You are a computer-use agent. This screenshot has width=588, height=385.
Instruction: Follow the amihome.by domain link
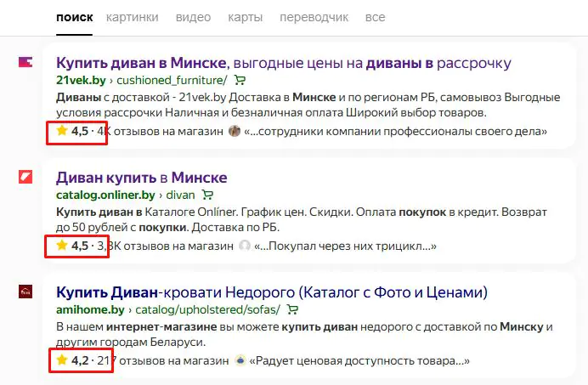click(90, 310)
